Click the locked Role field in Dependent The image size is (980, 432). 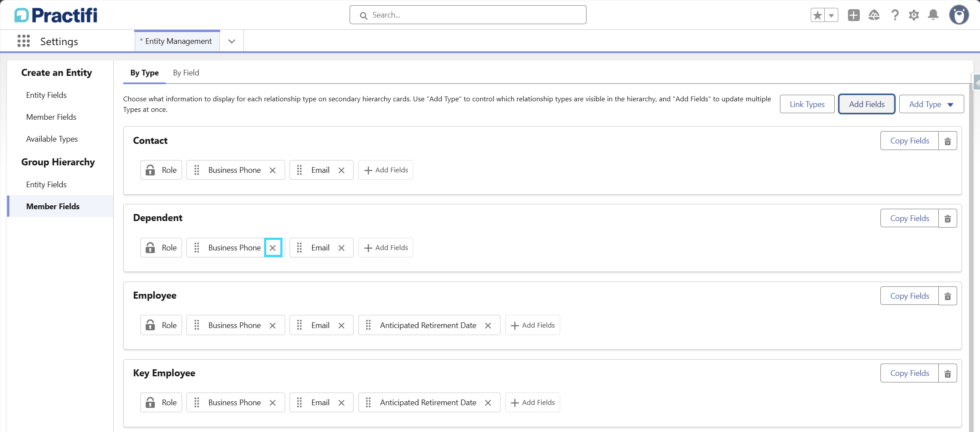point(161,248)
